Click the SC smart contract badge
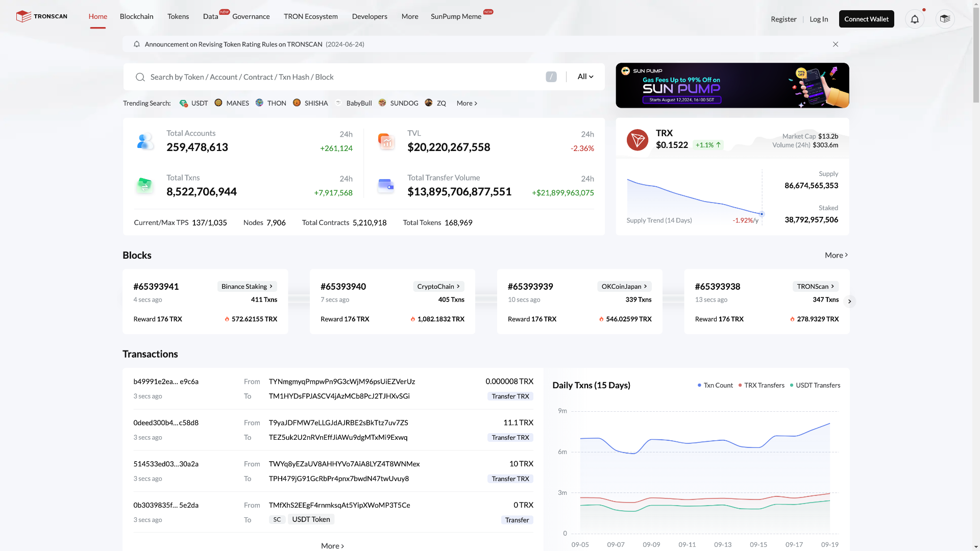The height and width of the screenshot is (551, 980). click(x=277, y=519)
